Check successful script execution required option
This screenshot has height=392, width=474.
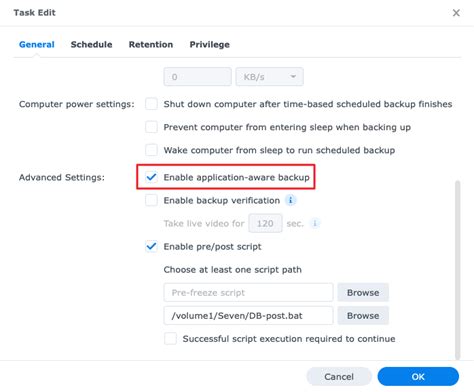pos(170,339)
